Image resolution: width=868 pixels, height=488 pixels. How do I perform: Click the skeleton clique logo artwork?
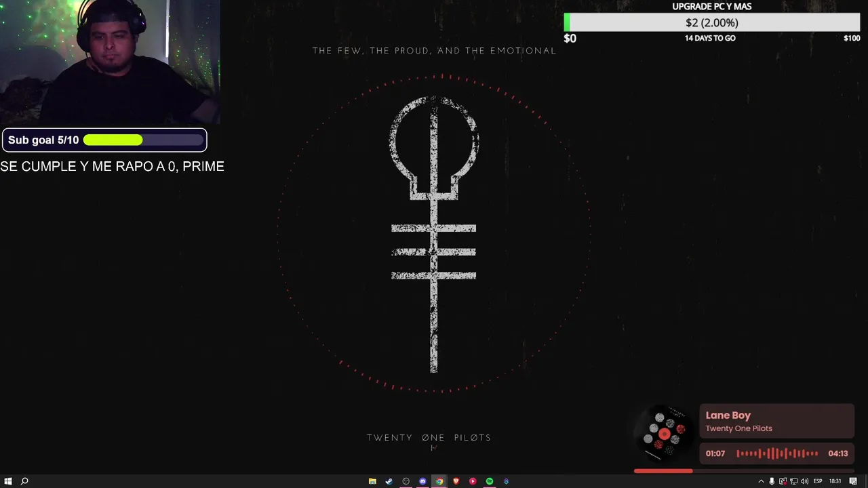(x=434, y=234)
